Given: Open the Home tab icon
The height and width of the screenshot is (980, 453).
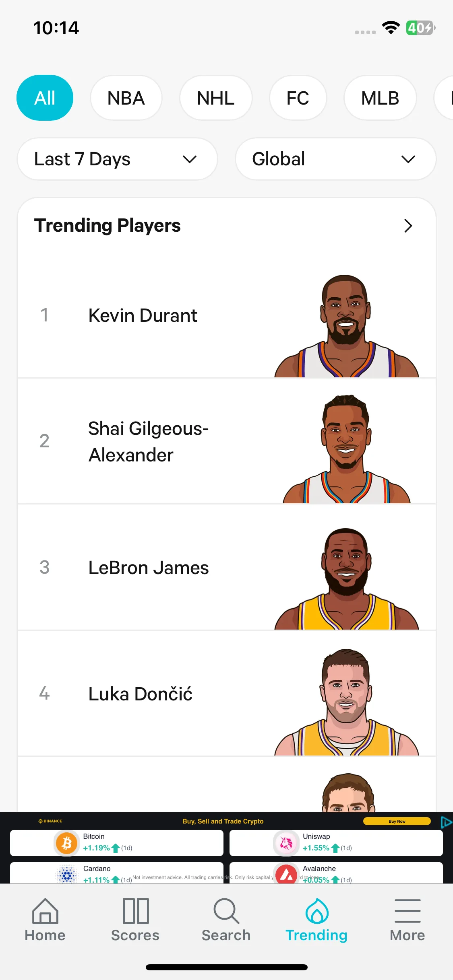Looking at the screenshot, I should [x=45, y=911].
